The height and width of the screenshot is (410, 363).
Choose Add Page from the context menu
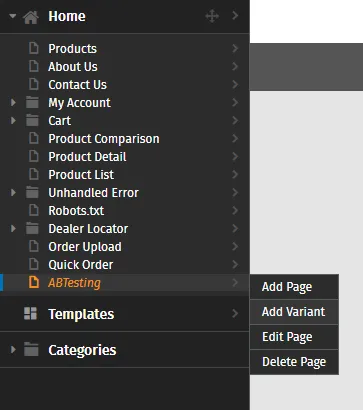(294, 287)
